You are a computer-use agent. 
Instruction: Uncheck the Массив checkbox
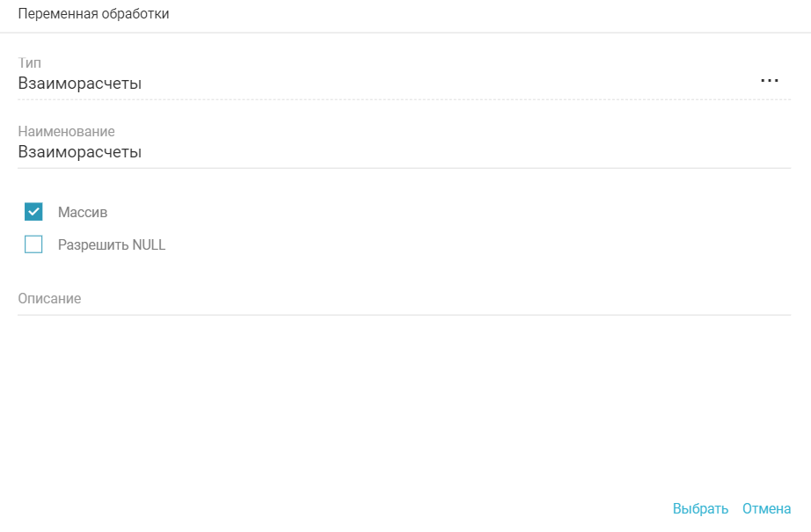pyautogui.click(x=34, y=212)
